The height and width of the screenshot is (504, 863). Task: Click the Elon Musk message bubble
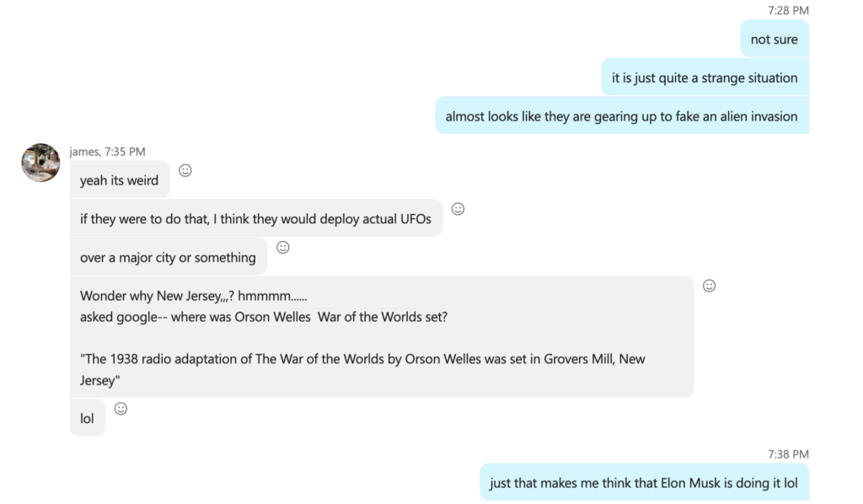[643, 484]
